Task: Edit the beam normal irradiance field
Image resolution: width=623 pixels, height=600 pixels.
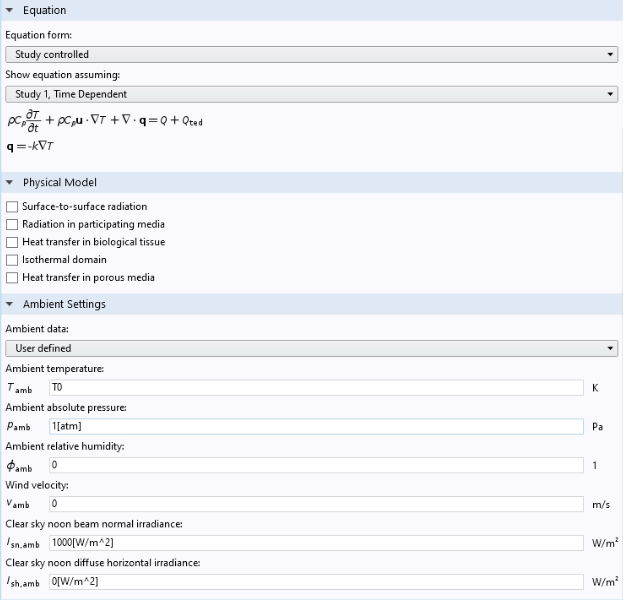Action: pyautogui.click(x=315, y=543)
